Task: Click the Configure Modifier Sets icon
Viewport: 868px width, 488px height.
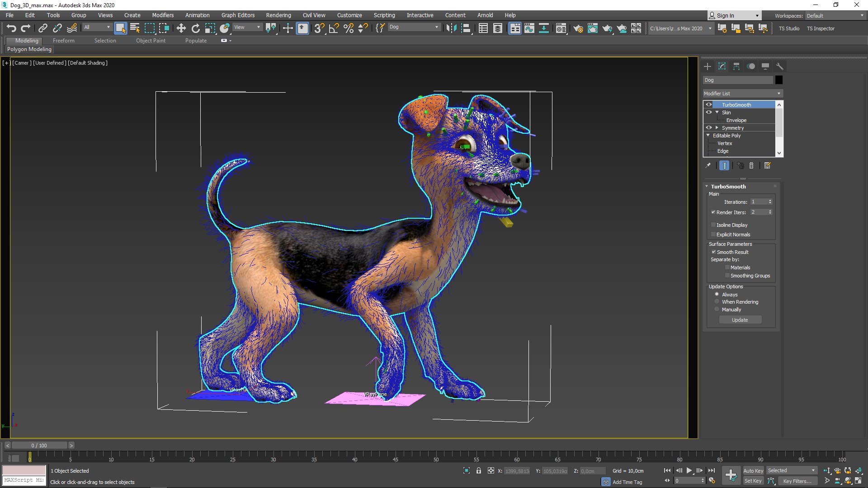Action: (x=767, y=165)
